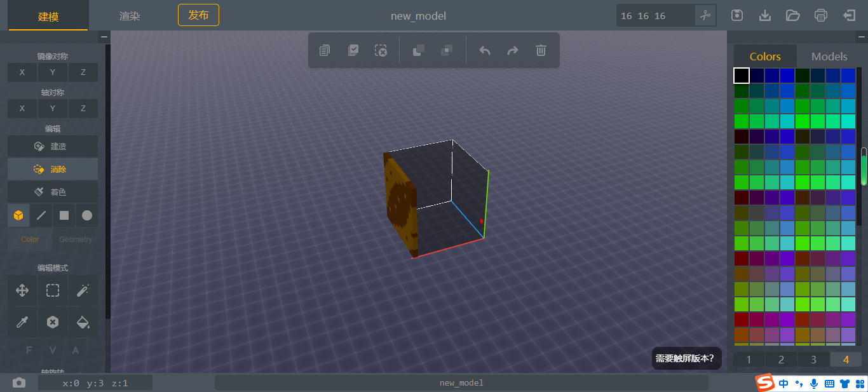Pick the pure blue swatch in first row
The width and height of the screenshot is (868, 392).
coord(787,76)
